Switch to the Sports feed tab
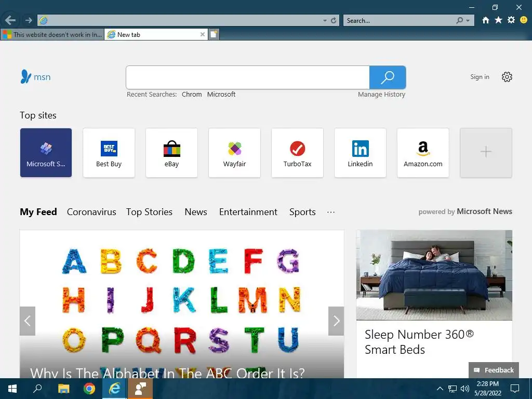532x399 pixels. 302,212
